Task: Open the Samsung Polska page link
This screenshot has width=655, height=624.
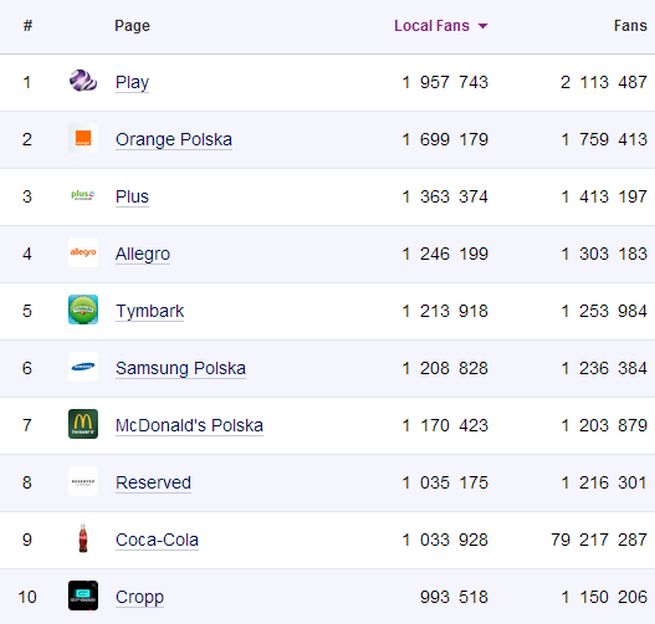Action: (180, 368)
